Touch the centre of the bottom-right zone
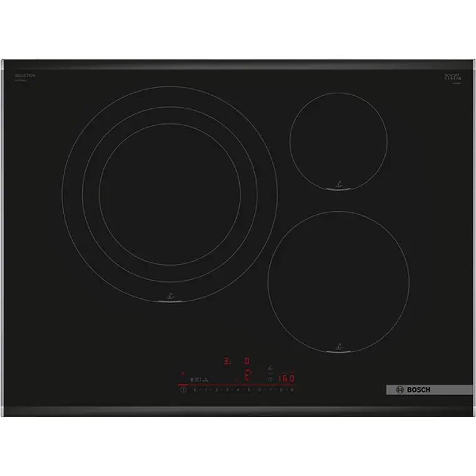Screen dimensions: 476x476 pos(338,282)
